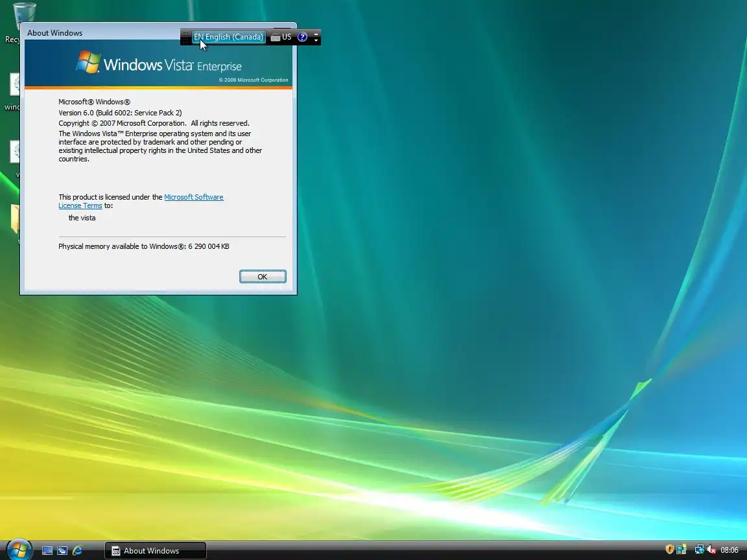Open the Microsoft Software License Terms link

click(193, 197)
